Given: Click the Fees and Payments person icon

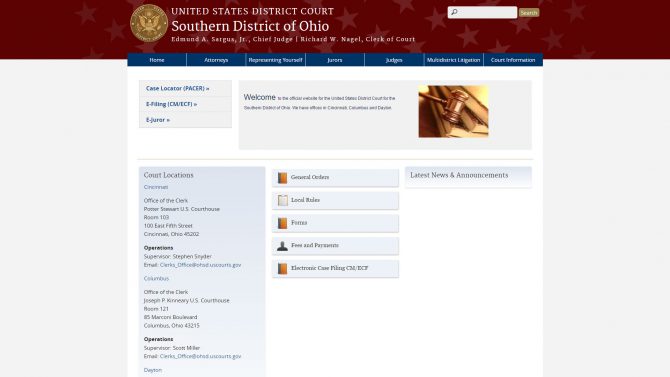Looking at the screenshot, I should [282, 246].
